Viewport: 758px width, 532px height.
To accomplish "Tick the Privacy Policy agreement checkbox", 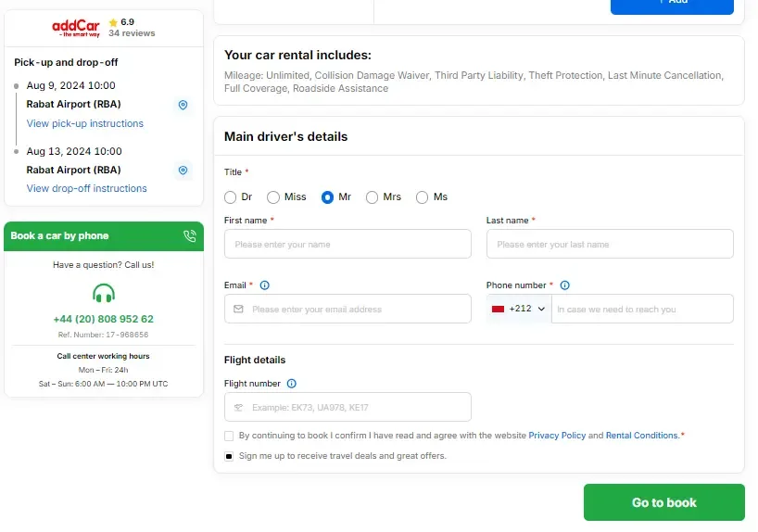I will click(x=229, y=436).
